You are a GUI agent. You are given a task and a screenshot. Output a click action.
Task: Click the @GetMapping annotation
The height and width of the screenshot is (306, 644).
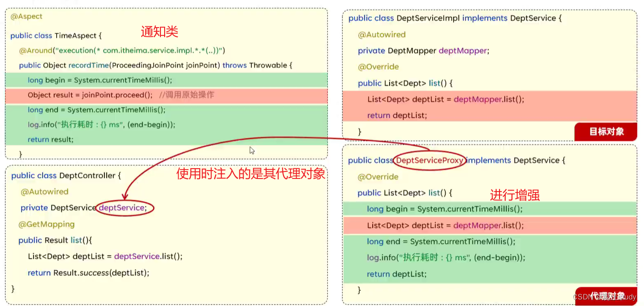pyautogui.click(x=46, y=224)
